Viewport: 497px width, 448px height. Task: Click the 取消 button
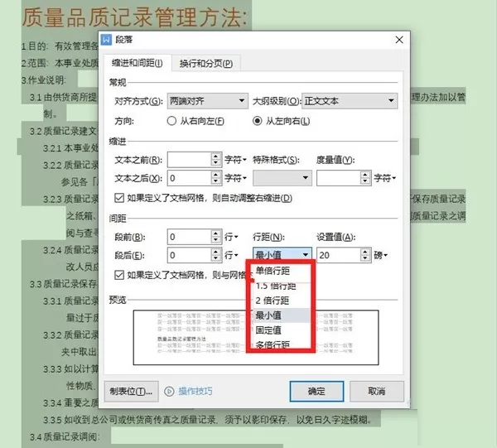(x=377, y=392)
